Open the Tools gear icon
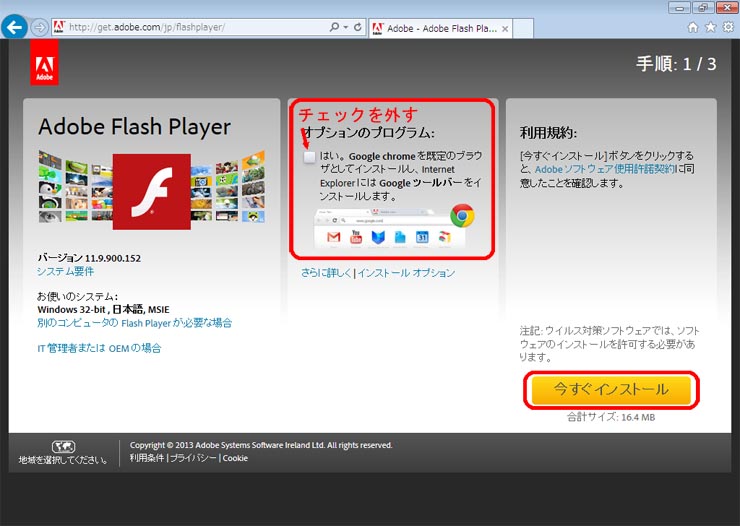The height and width of the screenshot is (526, 740). (728, 27)
